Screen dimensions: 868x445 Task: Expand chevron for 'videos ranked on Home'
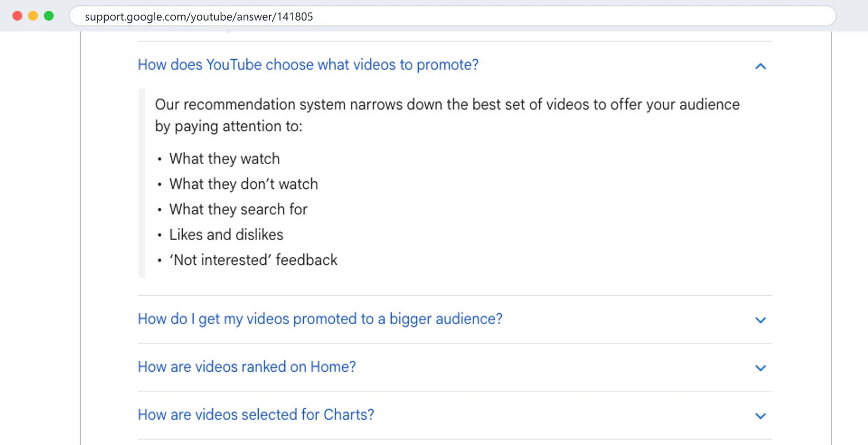(761, 368)
